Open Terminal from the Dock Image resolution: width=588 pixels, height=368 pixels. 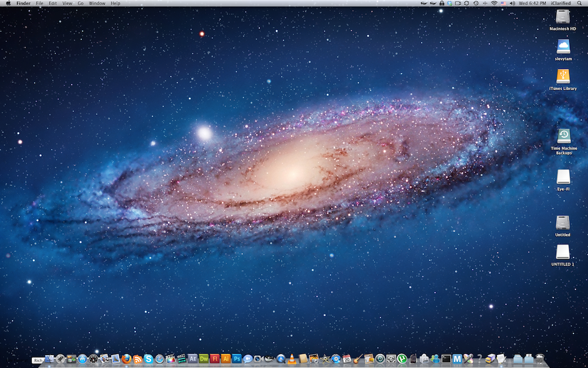click(x=446, y=359)
